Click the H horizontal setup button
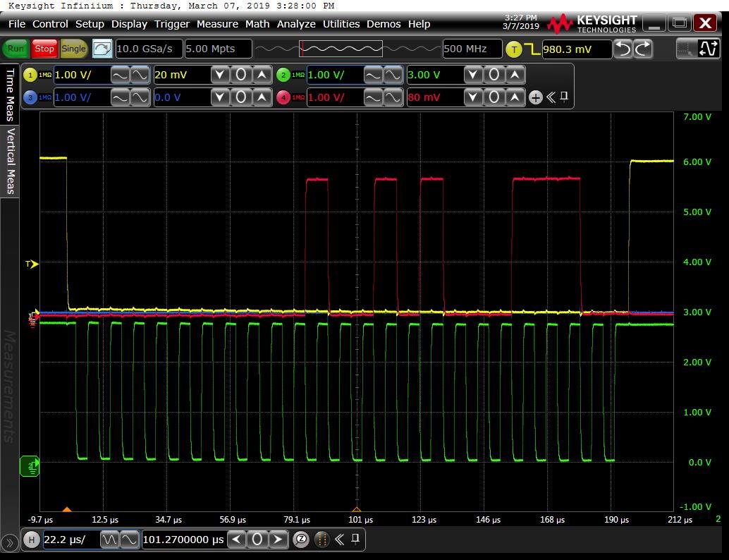729x560 pixels. 31,540
